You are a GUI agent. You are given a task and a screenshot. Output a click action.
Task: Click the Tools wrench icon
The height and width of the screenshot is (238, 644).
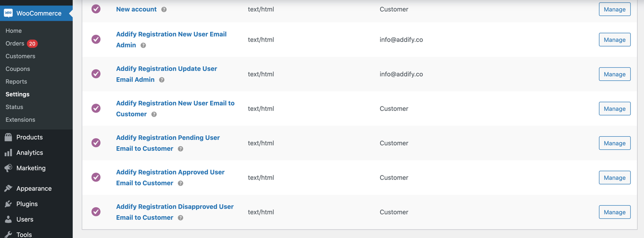tap(8, 234)
